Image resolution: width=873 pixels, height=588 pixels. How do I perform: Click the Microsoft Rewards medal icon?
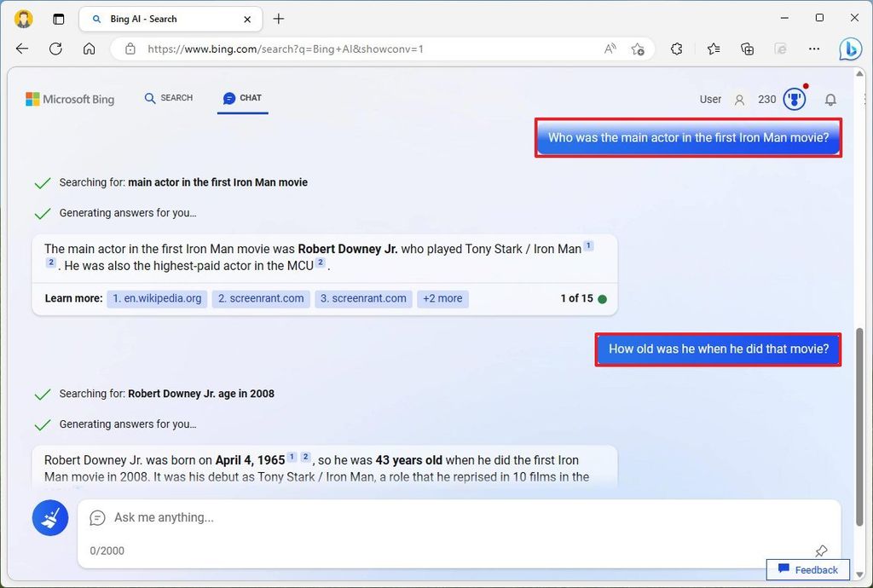794,98
